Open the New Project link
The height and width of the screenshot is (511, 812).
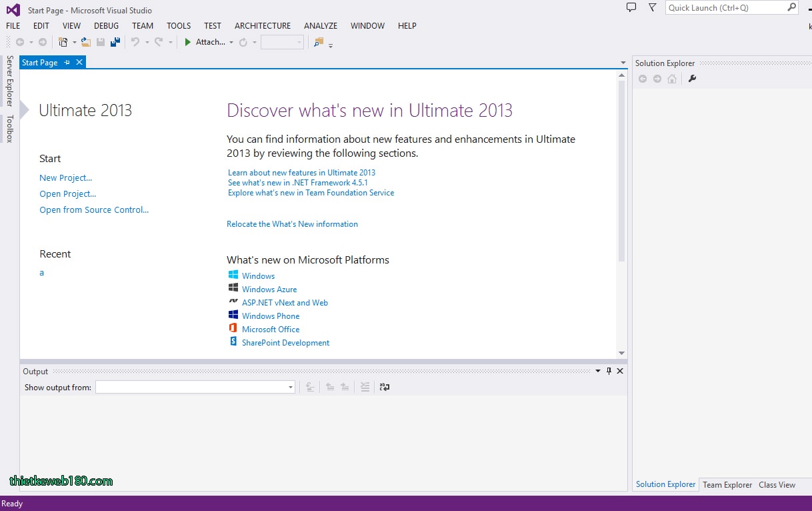coord(65,177)
